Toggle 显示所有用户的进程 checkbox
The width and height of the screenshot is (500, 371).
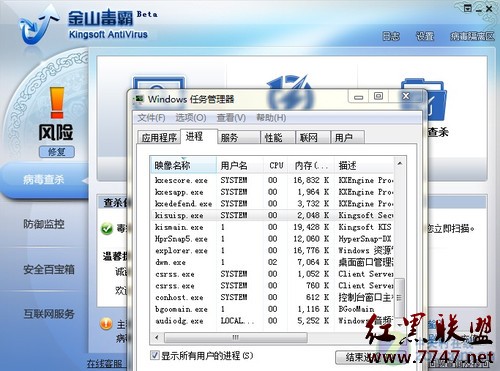[x=154, y=355]
